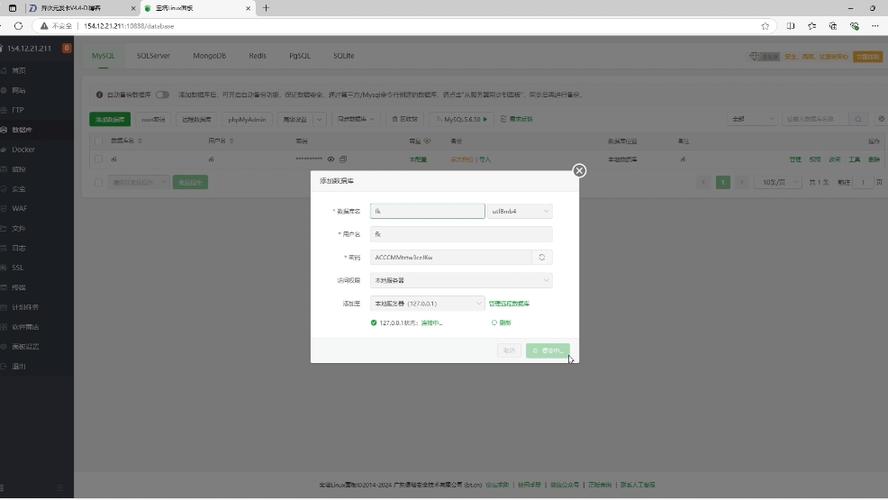Open the batch operation select dropdown
Screen dimensions: 888x500
pyautogui.click(x=138, y=182)
